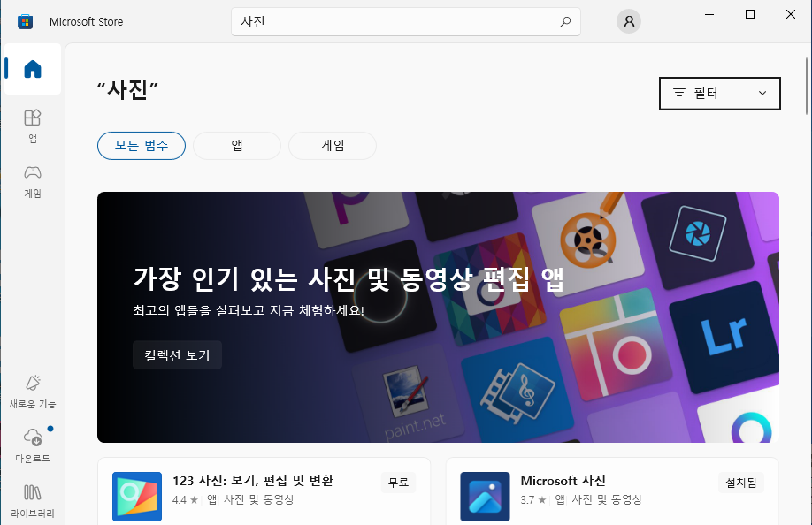
Task: Maximize the Microsoft Store window
Action: [750, 14]
